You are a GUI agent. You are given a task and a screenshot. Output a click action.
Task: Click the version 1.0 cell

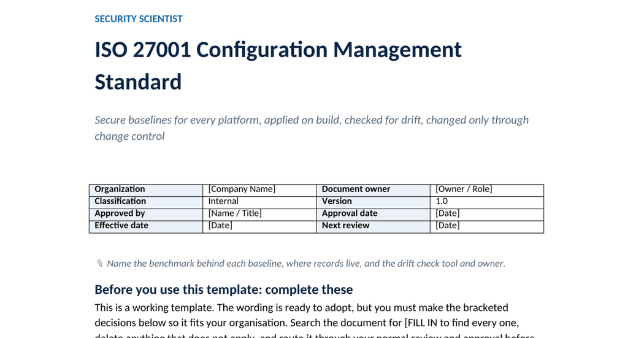click(x=487, y=202)
